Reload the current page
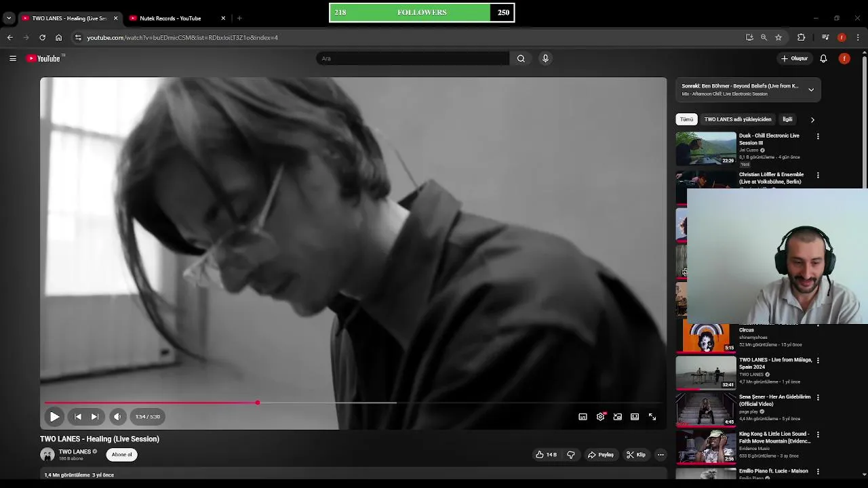Image resolution: width=868 pixels, height=488 pixels. point(43,37)
